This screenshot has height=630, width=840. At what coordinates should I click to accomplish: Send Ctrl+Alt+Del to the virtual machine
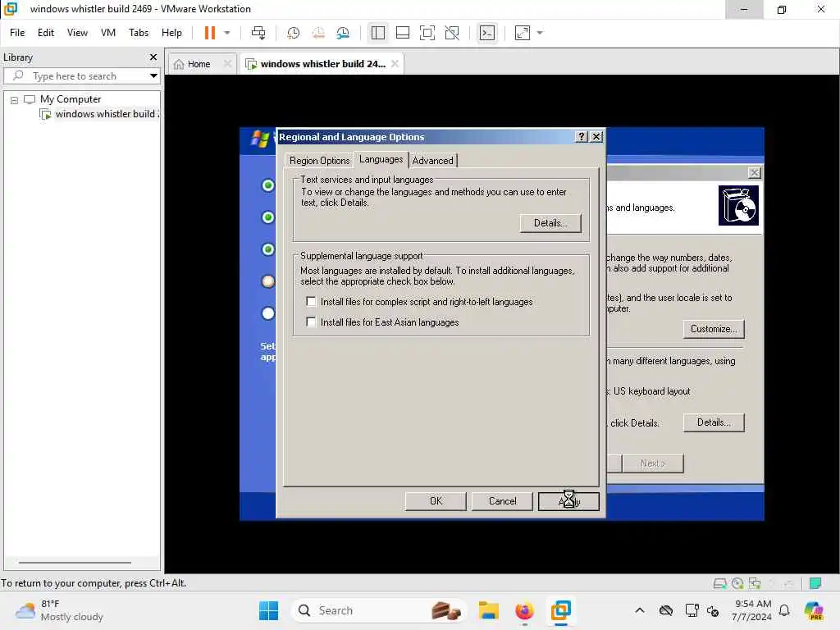258,33
